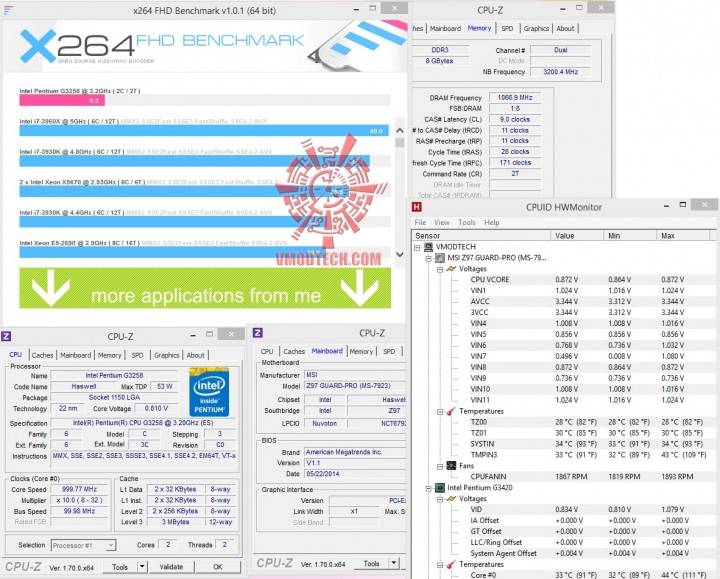Select Caches tab in CPU-Z Mainboard window
Viewport: 720px width, 579px height.
click(x=294, y=351)
